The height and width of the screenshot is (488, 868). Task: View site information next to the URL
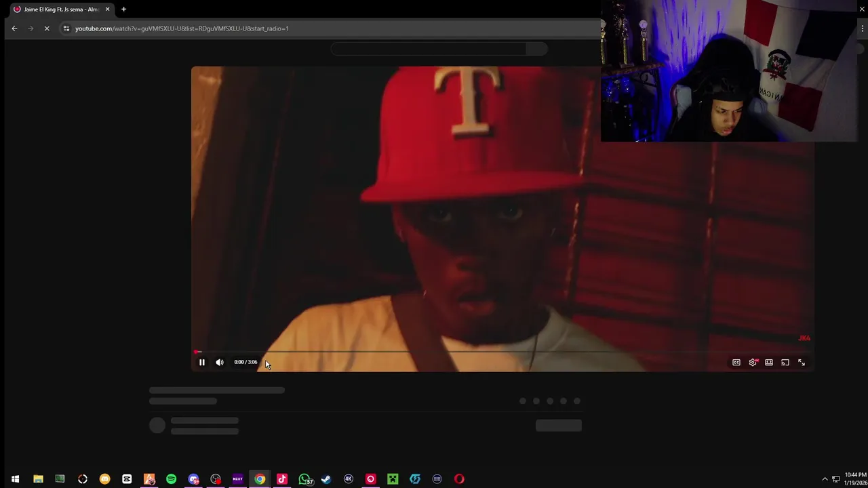click(66, 28)
